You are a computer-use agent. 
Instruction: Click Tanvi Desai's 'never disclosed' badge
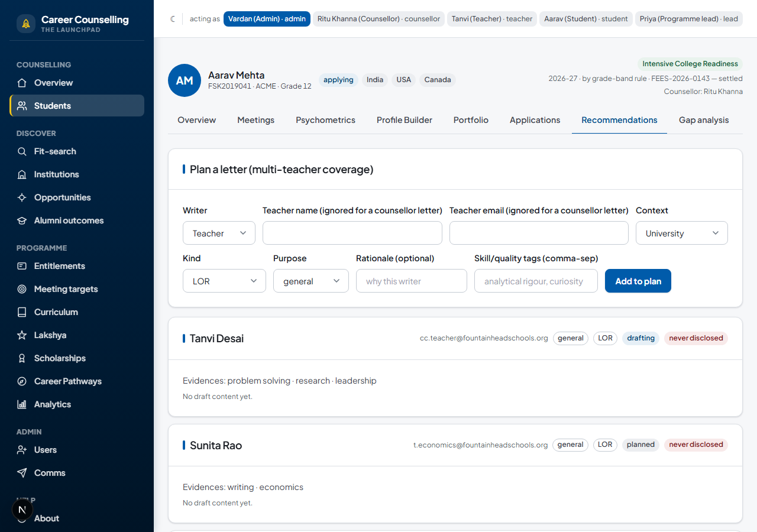[696, 338]
